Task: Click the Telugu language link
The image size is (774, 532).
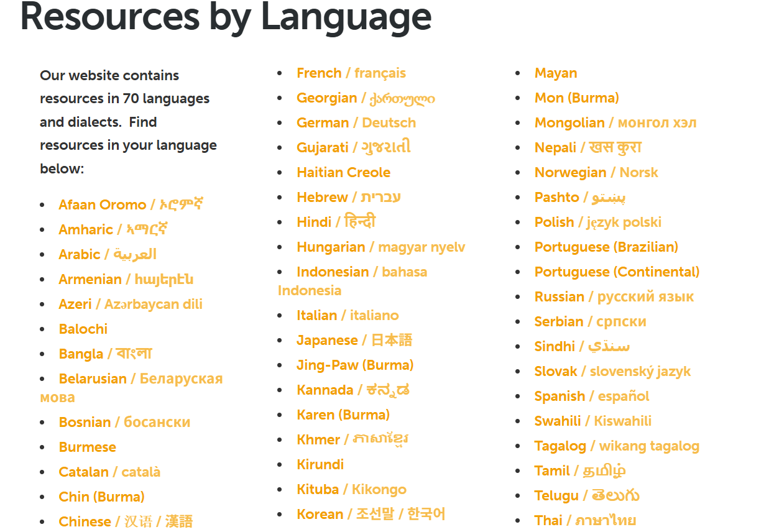Action: [587, 495]
